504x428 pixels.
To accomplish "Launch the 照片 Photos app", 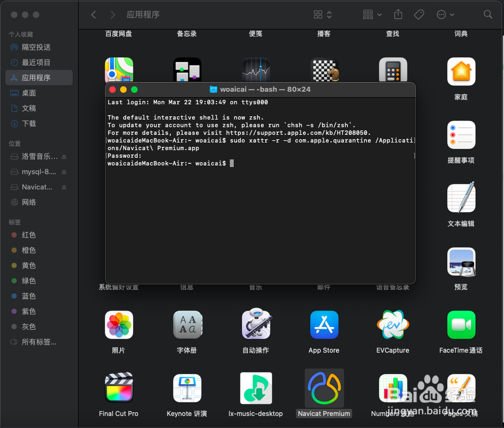I will (x=118, y=325).
